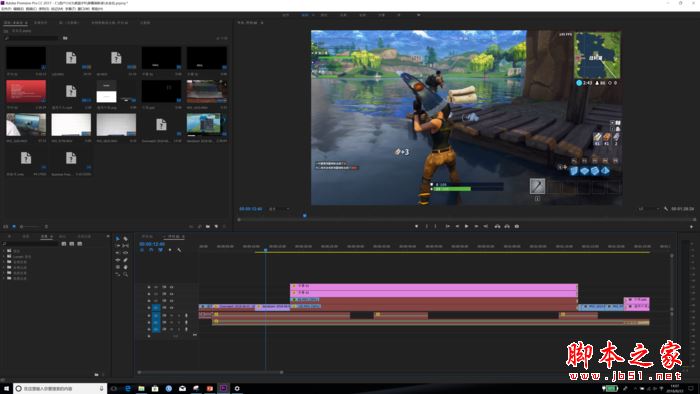The image size is (700, 394).
Task: Select the Selection arrow tool
Action: click(x=118, y=239)
